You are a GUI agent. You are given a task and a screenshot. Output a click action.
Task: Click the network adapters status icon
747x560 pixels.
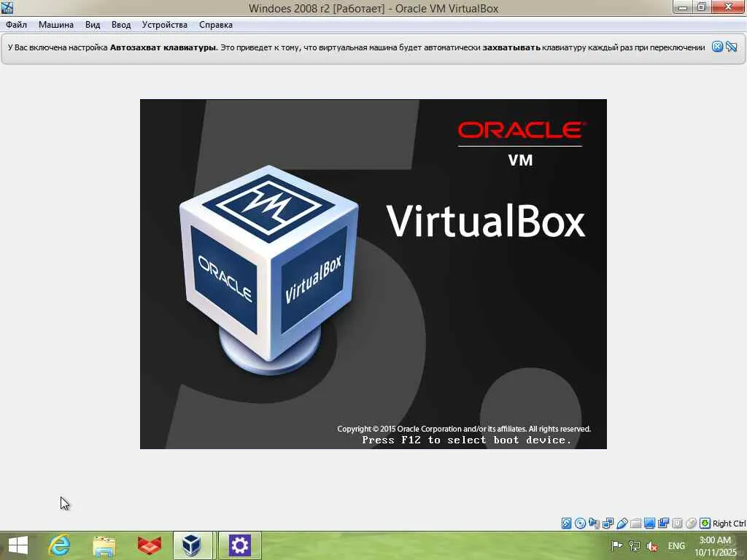pyautogui.click(x=608, y=524)
